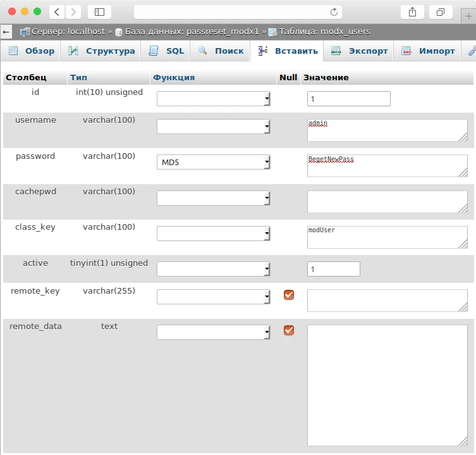
Task: Click the Safari sidebar toggle icon
Action: [99, 12]
